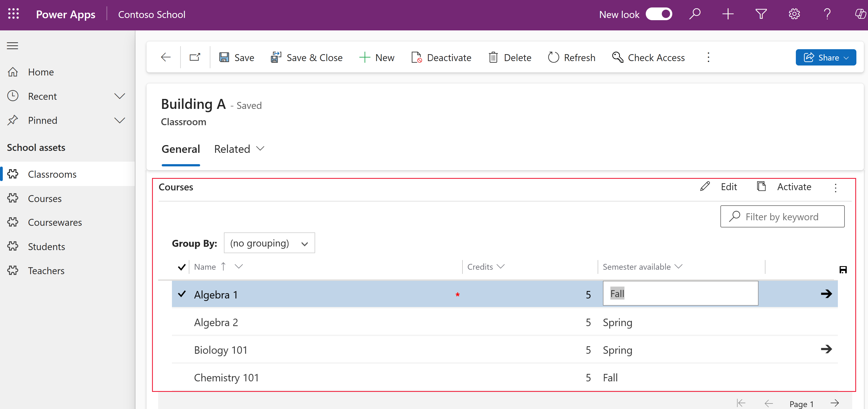The width and height of the screenshot is (868, 409).
Task: Click the Filter by keyword input field
Action: click(782, 216)
